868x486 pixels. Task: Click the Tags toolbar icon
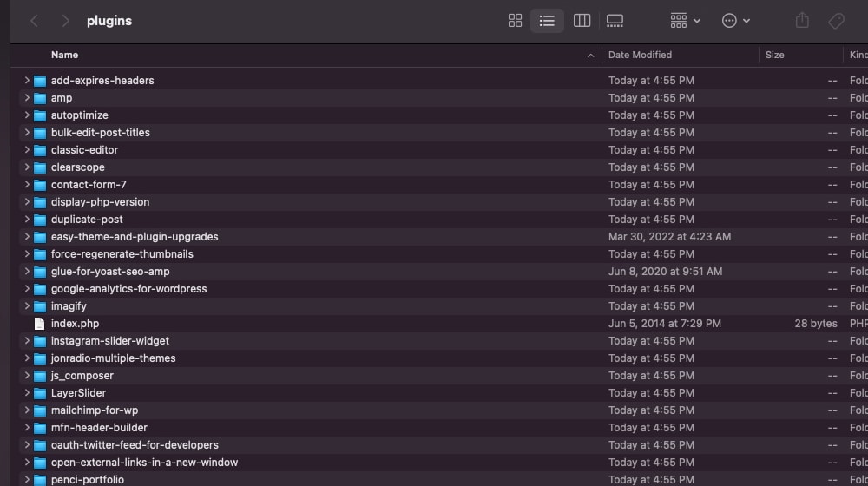click(x=836, y=21)
